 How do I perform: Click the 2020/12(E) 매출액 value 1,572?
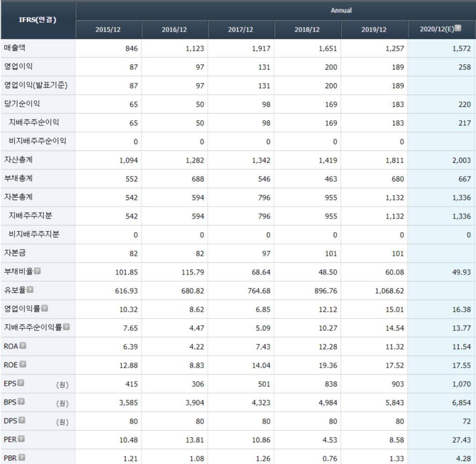[461, 49]
